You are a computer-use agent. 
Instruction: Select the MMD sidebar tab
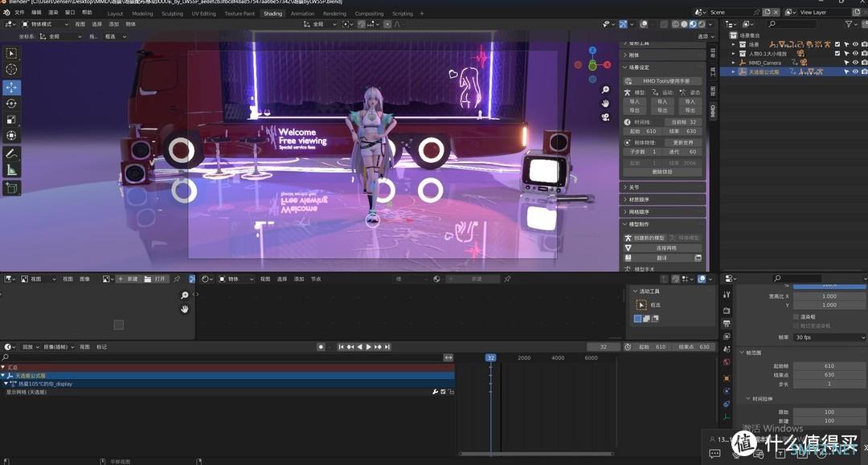(713, 111)
